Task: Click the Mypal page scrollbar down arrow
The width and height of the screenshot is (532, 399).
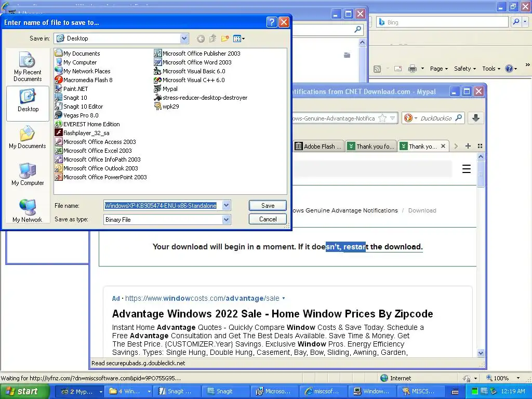Action: click(x=481, y=353)
